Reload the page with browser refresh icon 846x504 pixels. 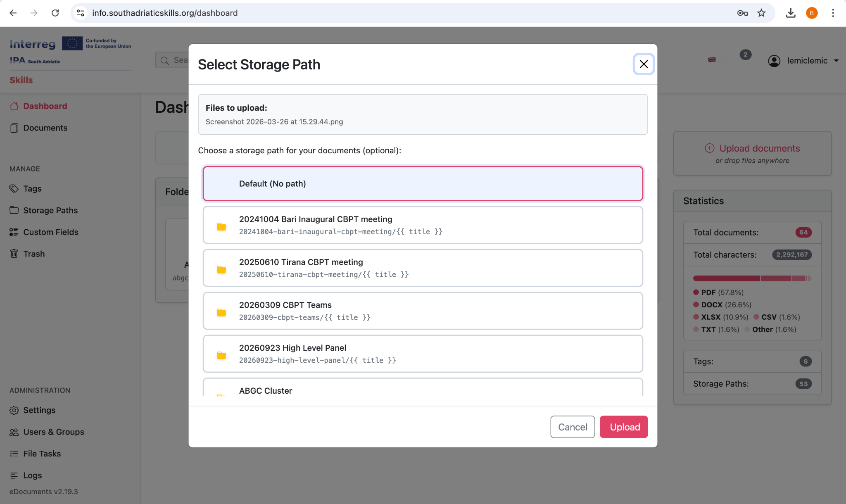(x=55, y=13)
